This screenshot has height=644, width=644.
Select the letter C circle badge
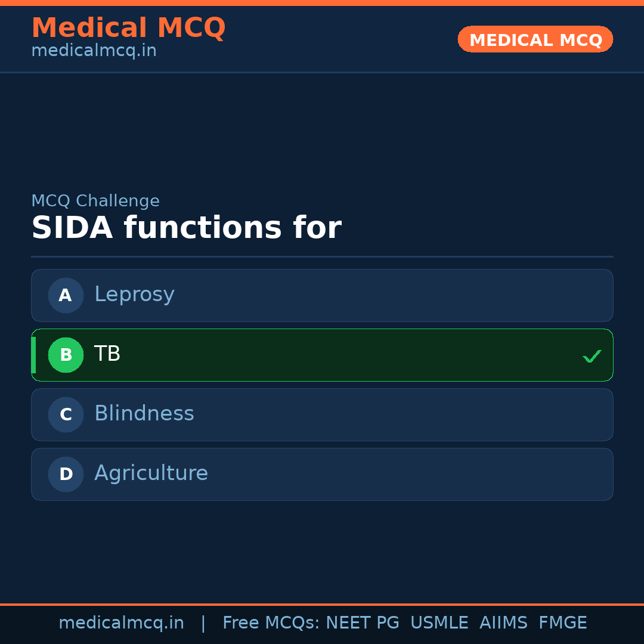(66, 414)
